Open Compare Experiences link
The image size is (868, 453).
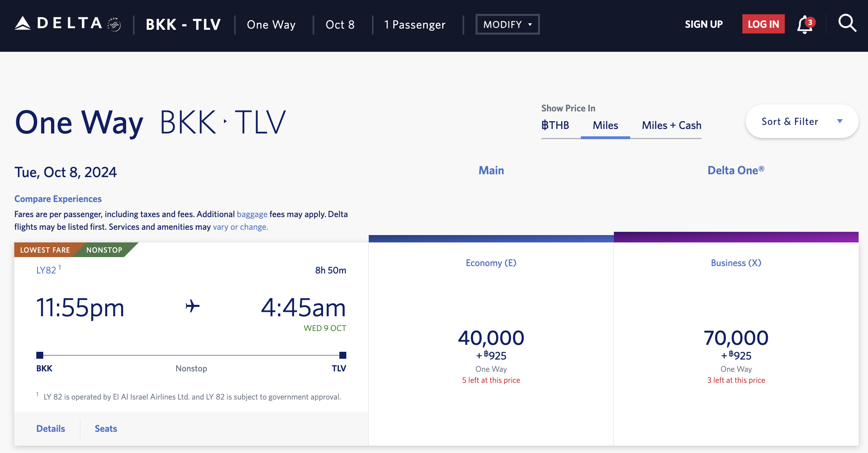(x=58, y=199)
